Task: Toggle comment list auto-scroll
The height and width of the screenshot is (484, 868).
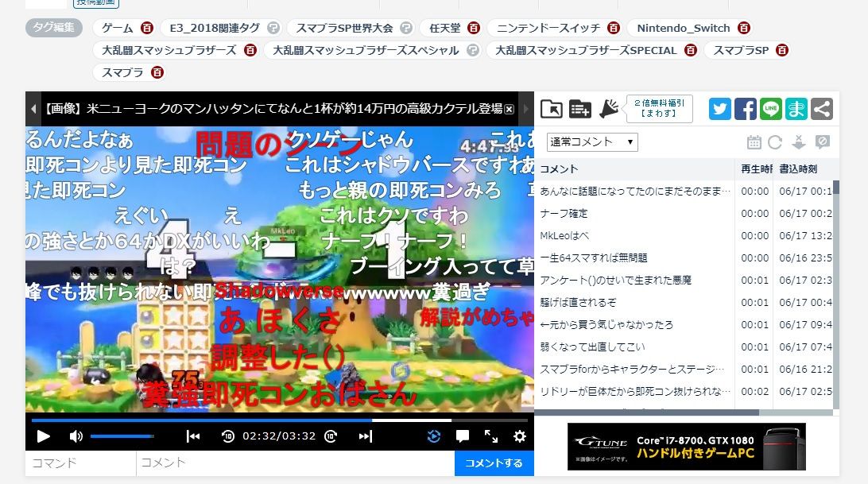Action: click(798, 142)
